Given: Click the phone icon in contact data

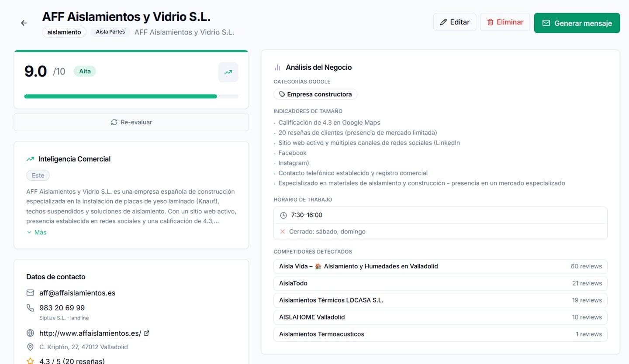Looking at the screenshot, I should tap(30, 308).
